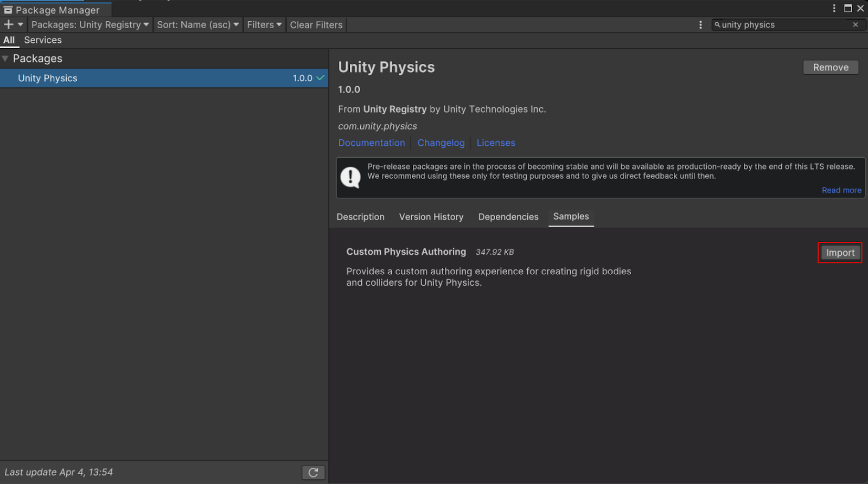Switch to the Services tab

point(43,40)
